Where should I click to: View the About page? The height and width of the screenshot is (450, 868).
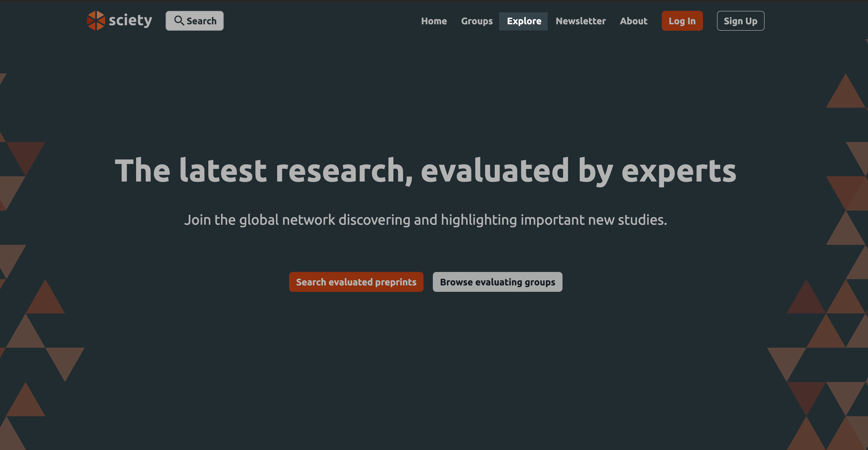(633, 21)
